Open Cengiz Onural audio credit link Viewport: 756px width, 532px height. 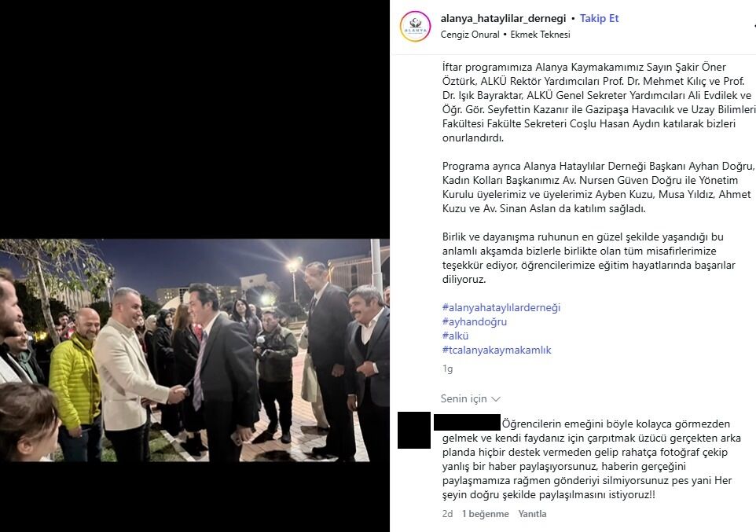pyautogui.click(x=470, y=35)
